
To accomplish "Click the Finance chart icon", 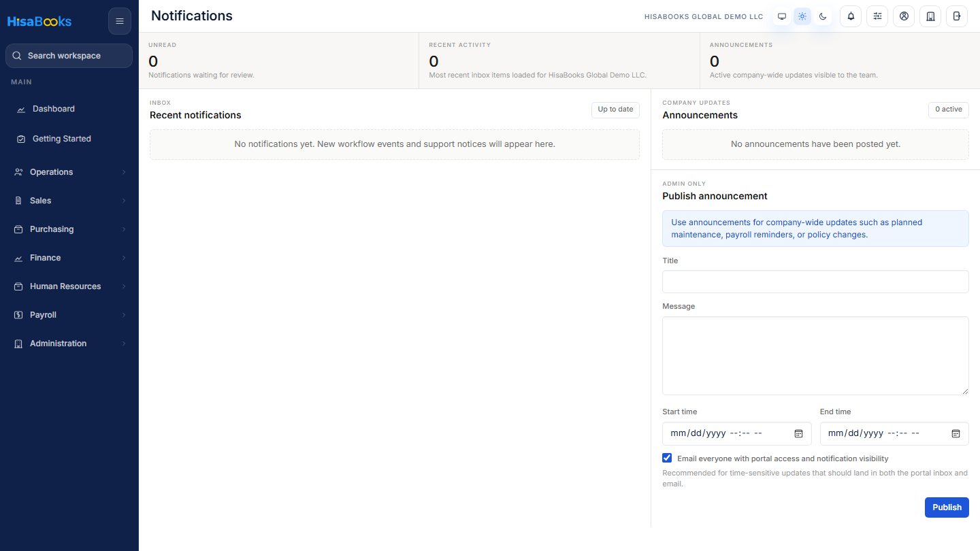I will coord(18,258).
